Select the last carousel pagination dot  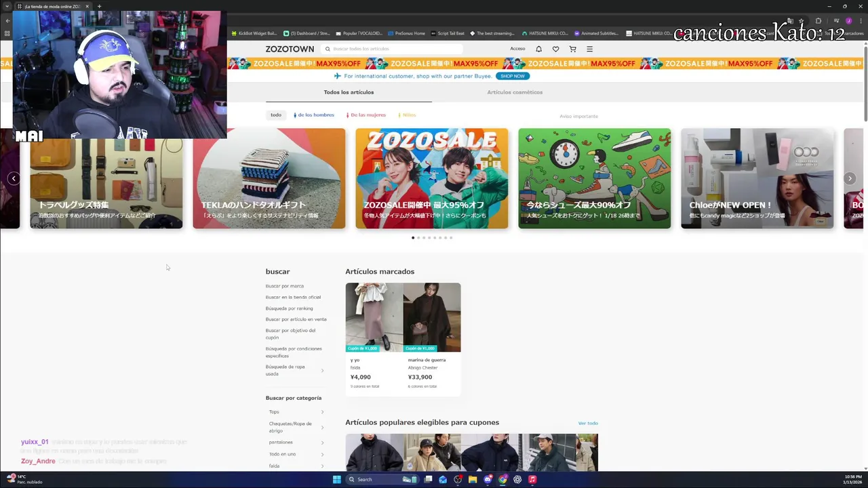[451, 238]
